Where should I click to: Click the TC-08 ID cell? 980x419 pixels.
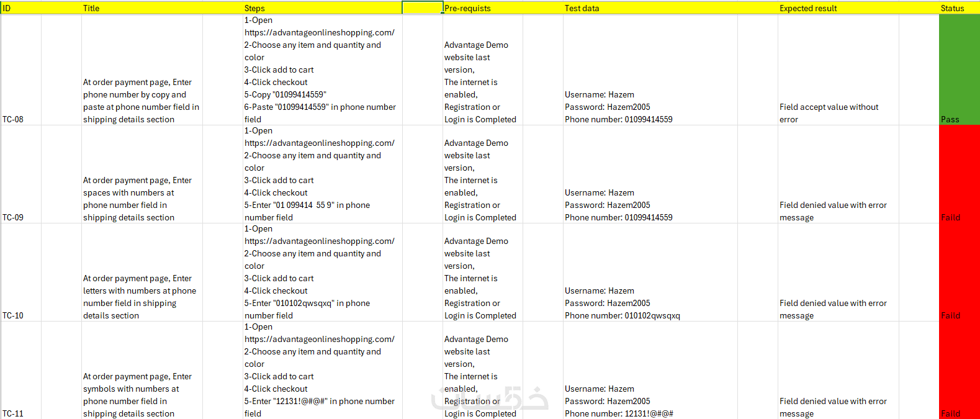pos(20,70)
